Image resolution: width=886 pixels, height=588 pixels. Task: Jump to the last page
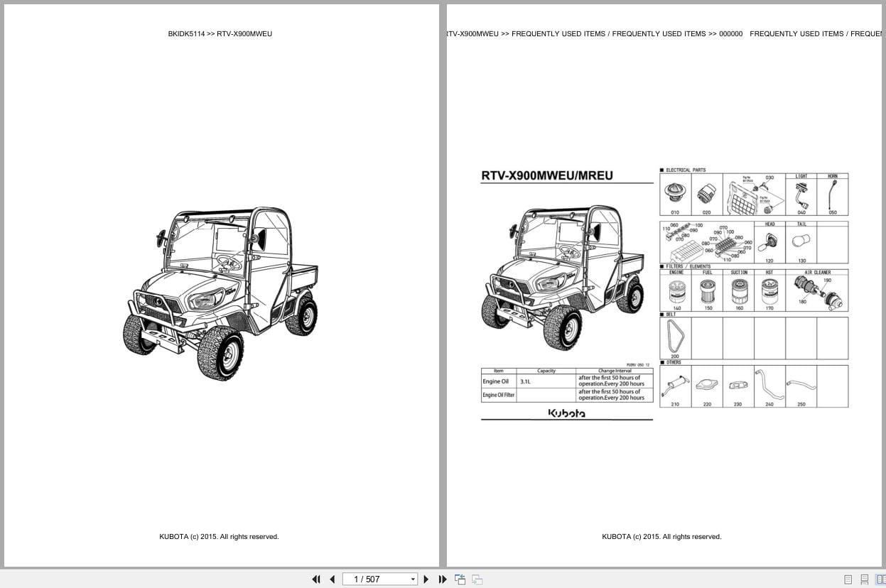(443, 579)
